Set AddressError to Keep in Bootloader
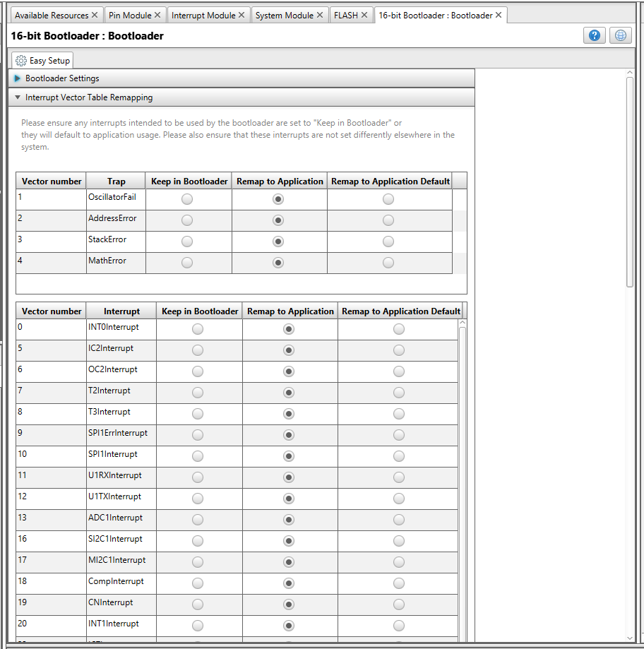This screenshot has width=644, height=649. pyautogui.click(x=187, y=220)
